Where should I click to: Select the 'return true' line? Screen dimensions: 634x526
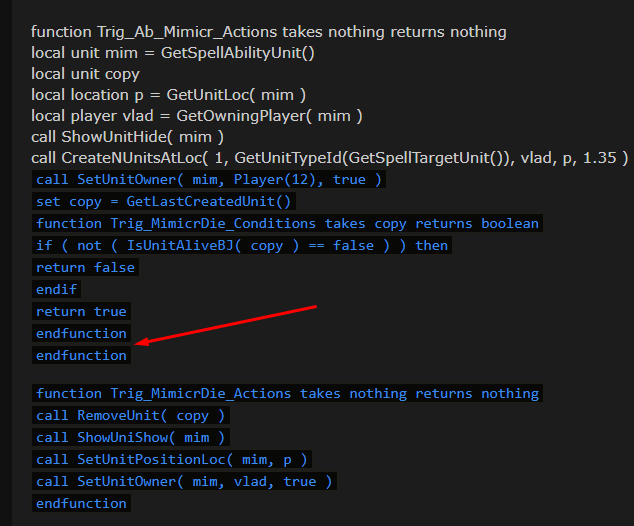click(x=81, y=311)
